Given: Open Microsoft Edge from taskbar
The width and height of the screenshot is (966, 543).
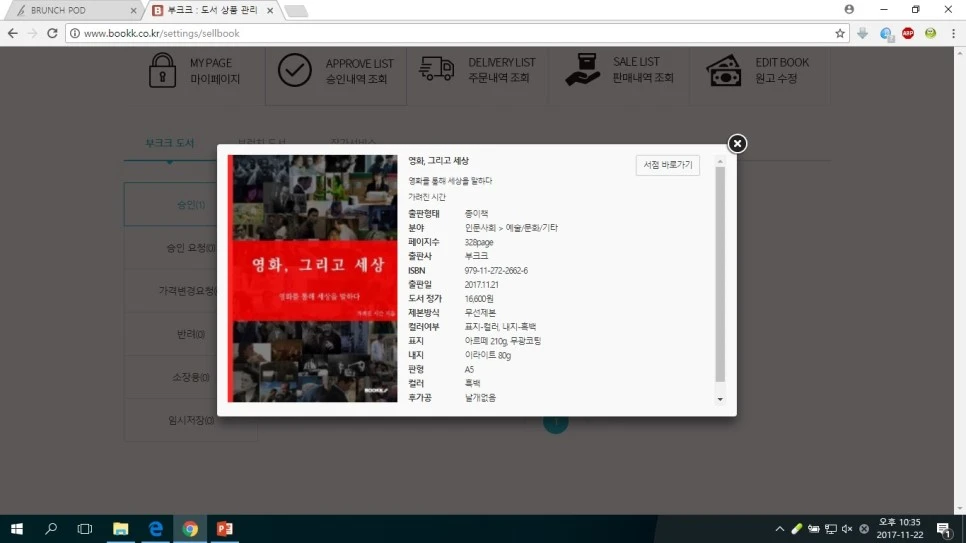Looking at the screenshot, I should pyautogui.click(x=155, y=529).
